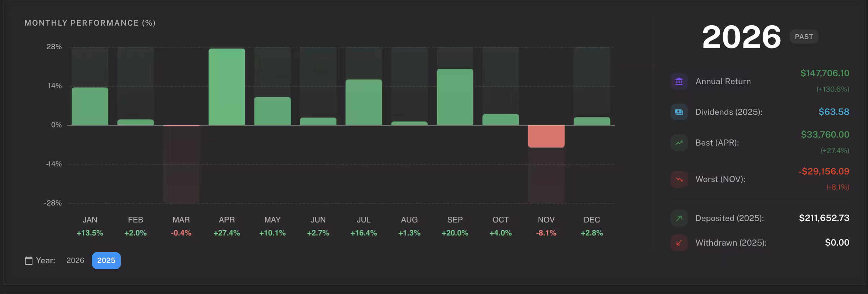Image resolution: width=868 pixels, height=294 pixels.
Task: Click the tallest APR bar showing +27.4%
Action: (x=227, y=87)
